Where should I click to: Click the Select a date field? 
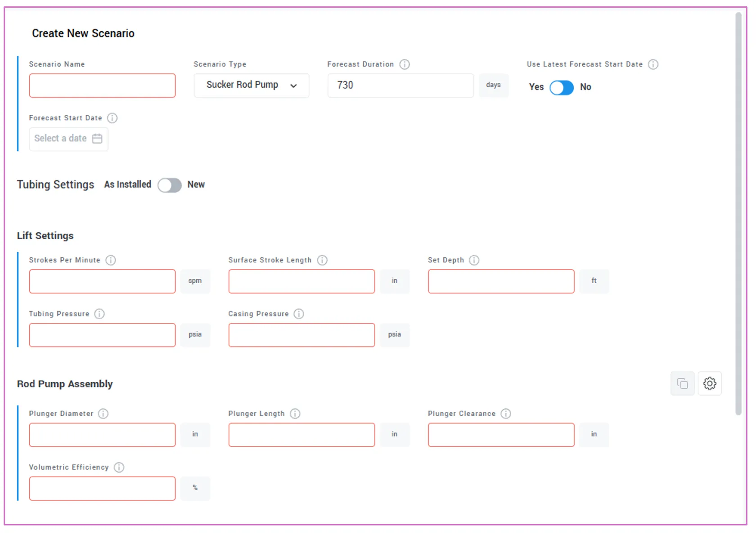[x=68, y=139]
